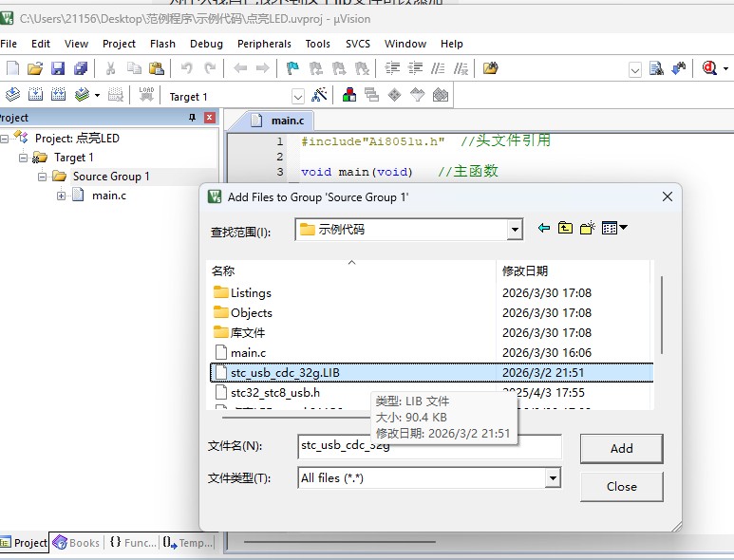Start debug session with magnifier d icon
Viewport: 734px width, 560px height.
[709, 68]
